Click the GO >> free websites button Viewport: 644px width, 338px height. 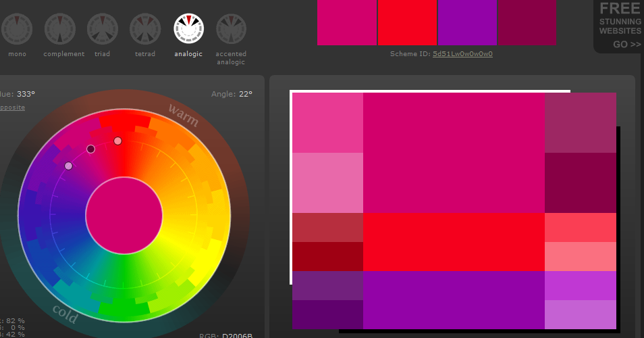click(626, 45)
